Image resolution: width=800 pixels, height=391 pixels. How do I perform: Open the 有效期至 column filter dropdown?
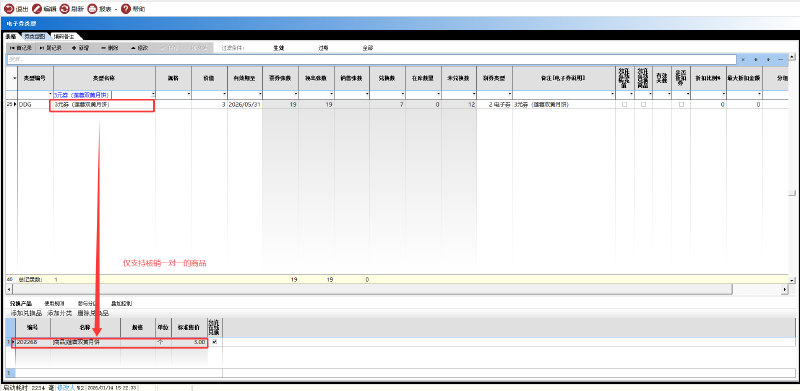point(260,95)
